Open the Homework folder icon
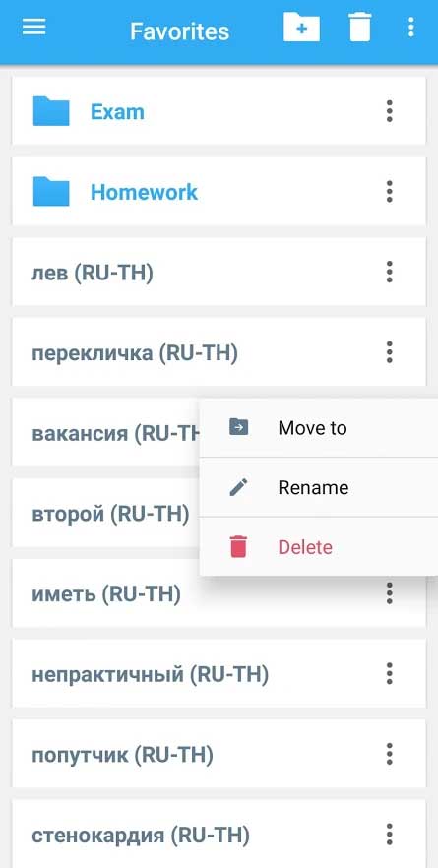438x868 pixels. [x=51, y=192]
